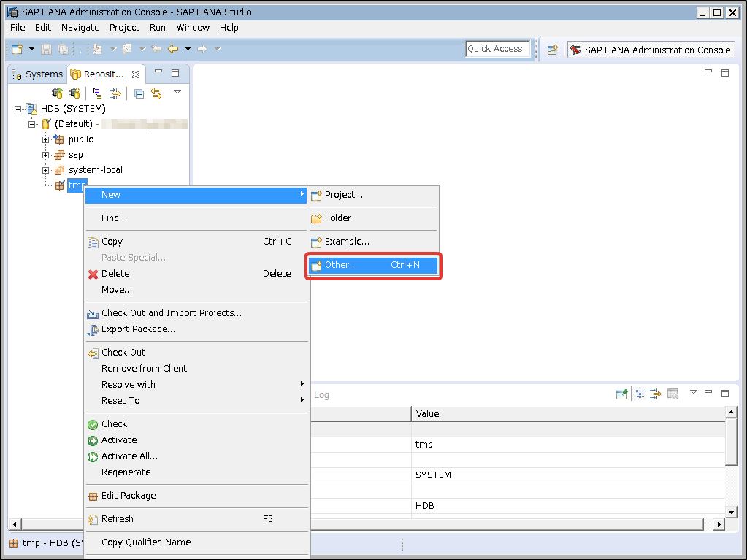Select the Repositories tab

click(x=97, y=74)
